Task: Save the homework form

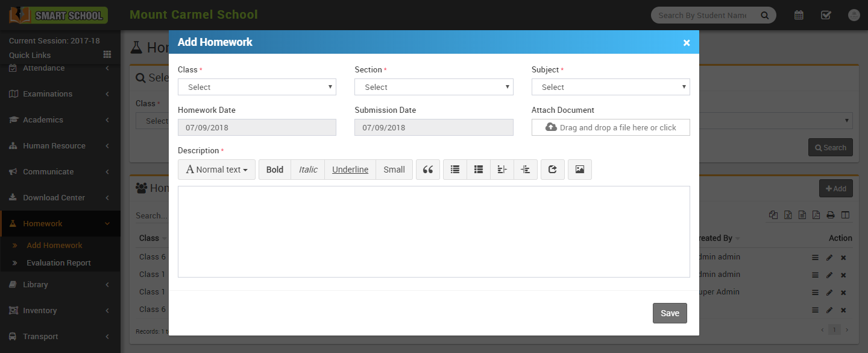Action: pyautogui.click(x=670, y=313)
